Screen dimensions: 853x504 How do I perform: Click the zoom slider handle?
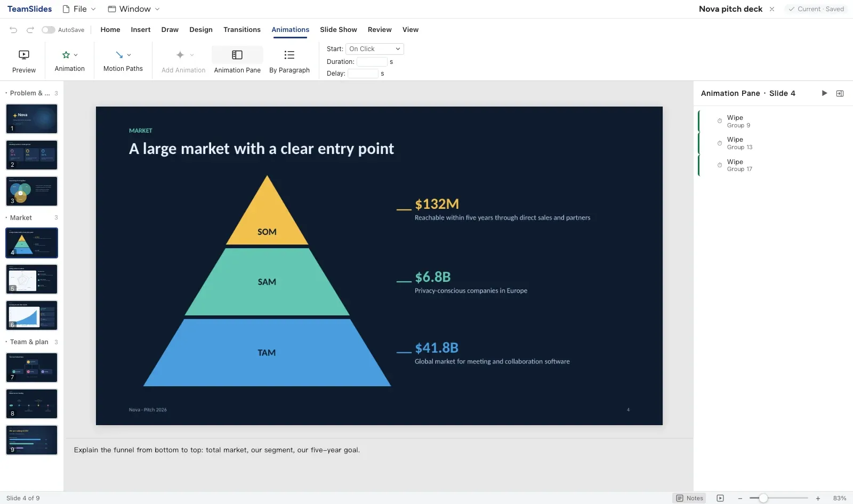click(x=763, y=498)
